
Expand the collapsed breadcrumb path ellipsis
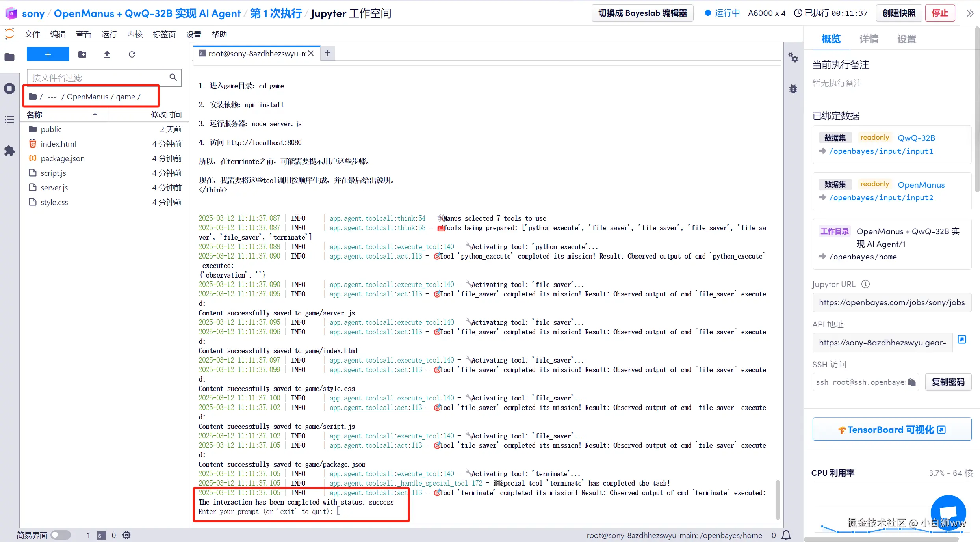point(52,97)
